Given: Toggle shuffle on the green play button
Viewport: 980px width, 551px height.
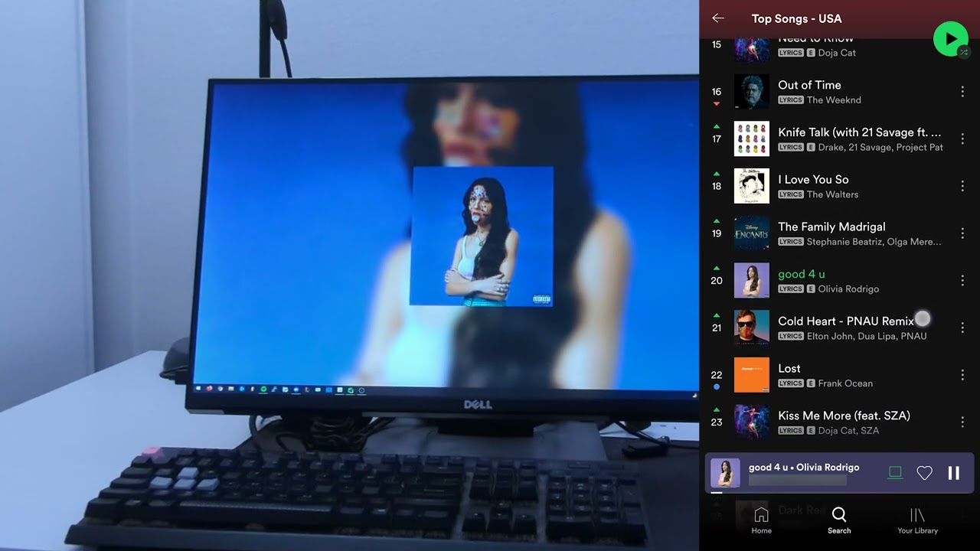Looking at the screenshot, I should [965, 52].
